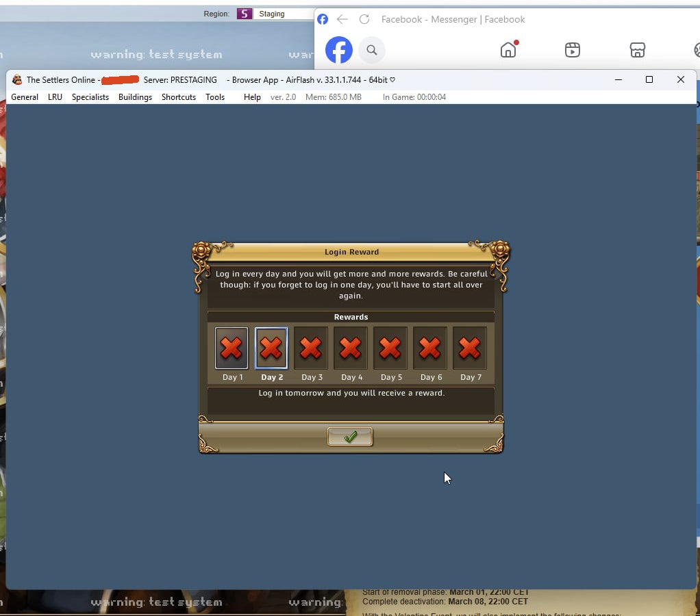The height and width of the screenshot is (616, 700).
Task: Reload the Facebook Messenger page
Action: [x=364, y=19]
